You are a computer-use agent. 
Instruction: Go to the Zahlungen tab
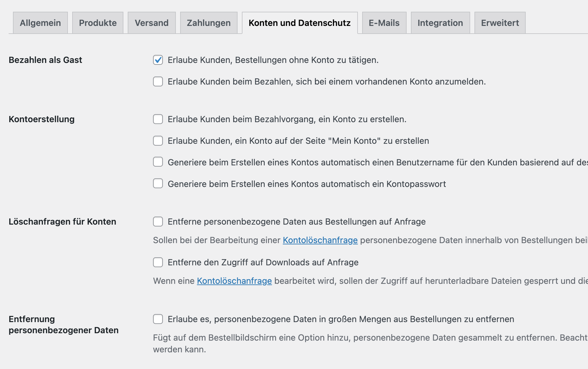point(209,23)
